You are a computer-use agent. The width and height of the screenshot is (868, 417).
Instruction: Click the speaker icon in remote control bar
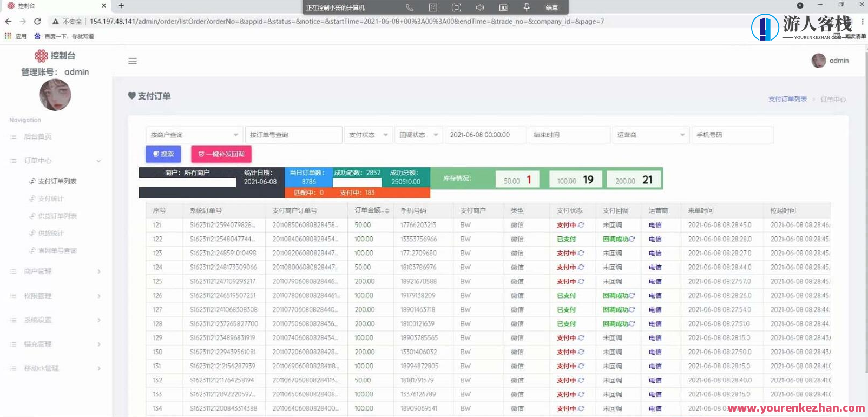(479, 8)
